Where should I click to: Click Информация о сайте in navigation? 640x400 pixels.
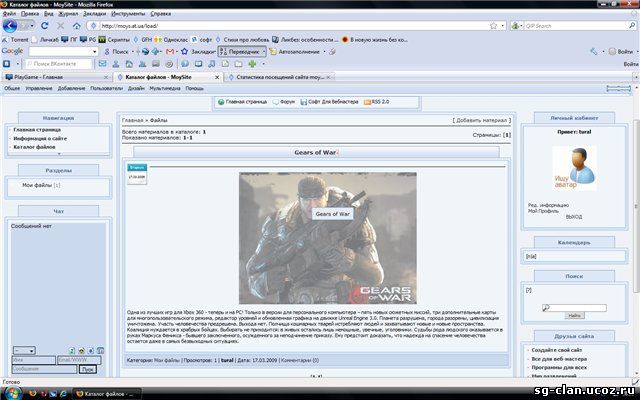pyautogui.click(x=40, y=138)
